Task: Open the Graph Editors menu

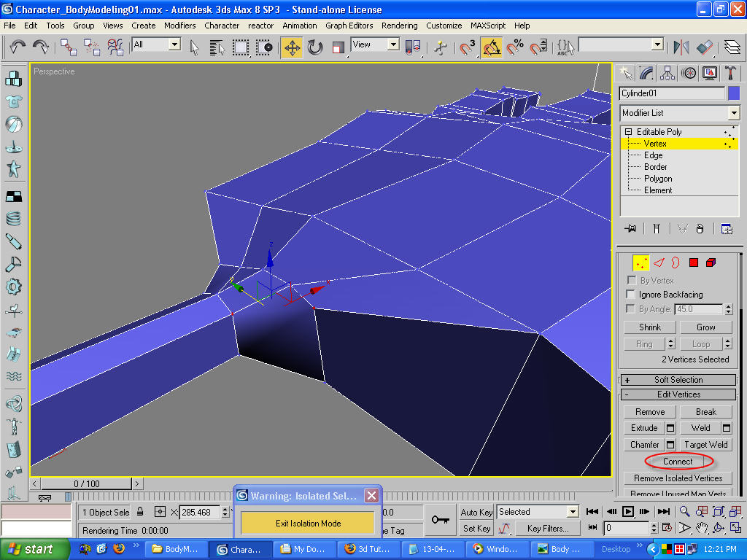Action: tap(349, 26)
